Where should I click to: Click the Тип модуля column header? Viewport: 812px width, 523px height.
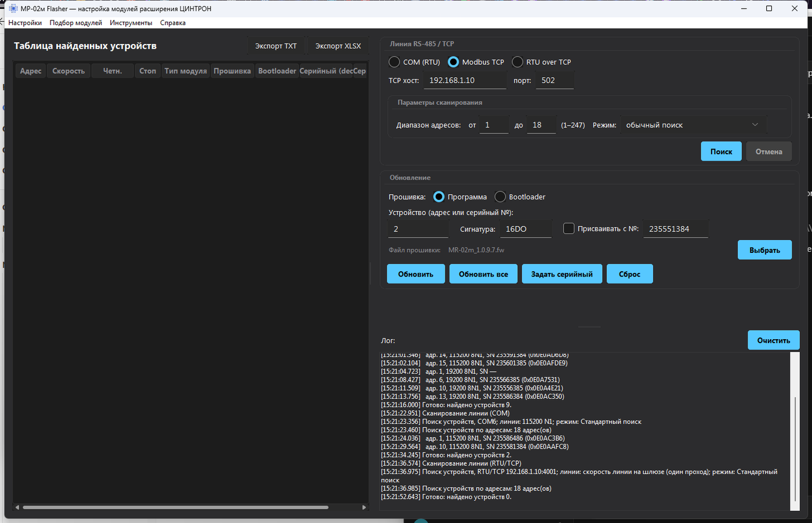point(186,71)
